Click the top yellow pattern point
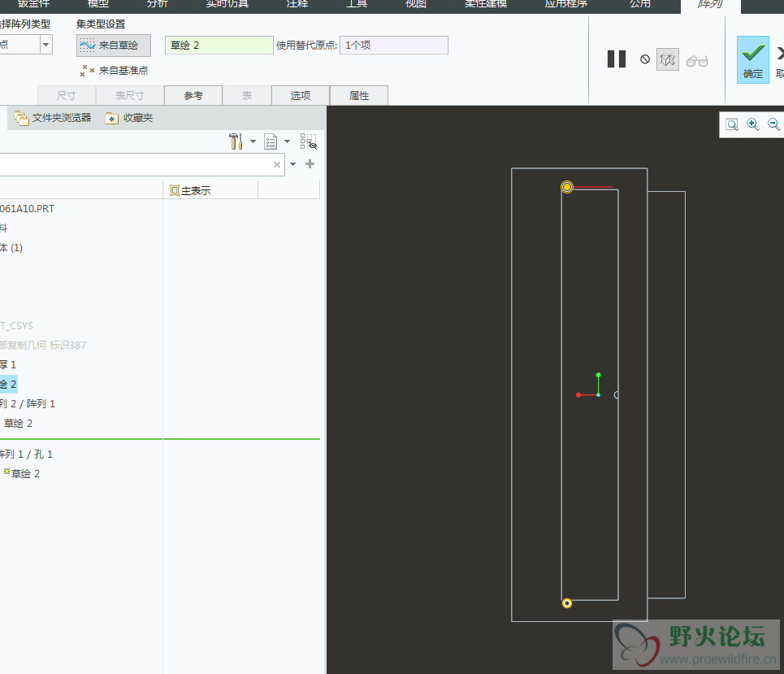 click(x=567, y=187)
